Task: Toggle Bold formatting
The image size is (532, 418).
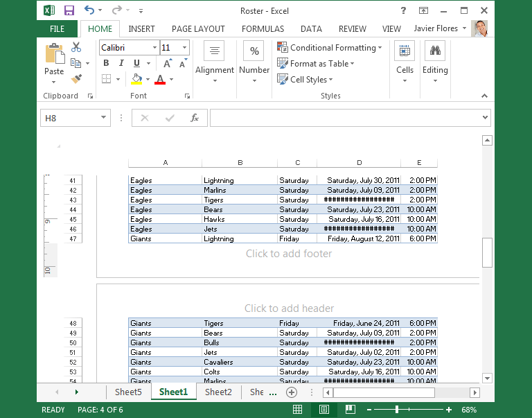Action: tap(106, 63)
